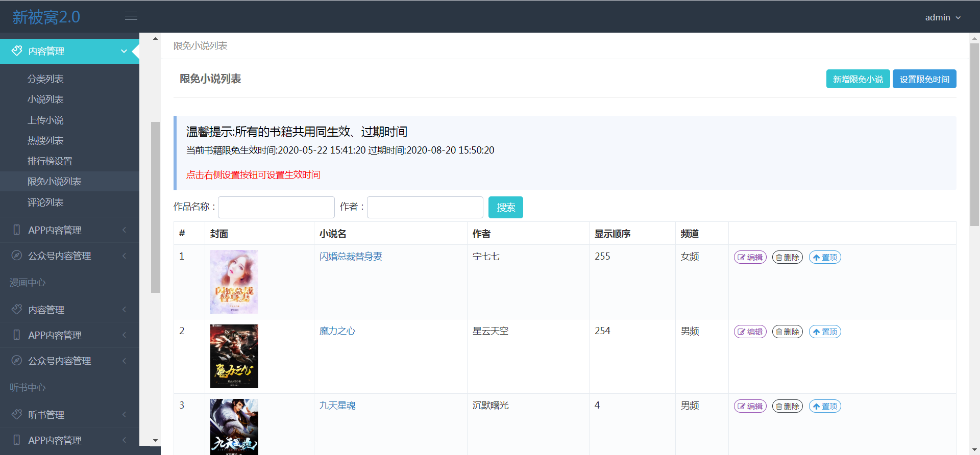Click the 作品名称 input field

coord(276,207)
